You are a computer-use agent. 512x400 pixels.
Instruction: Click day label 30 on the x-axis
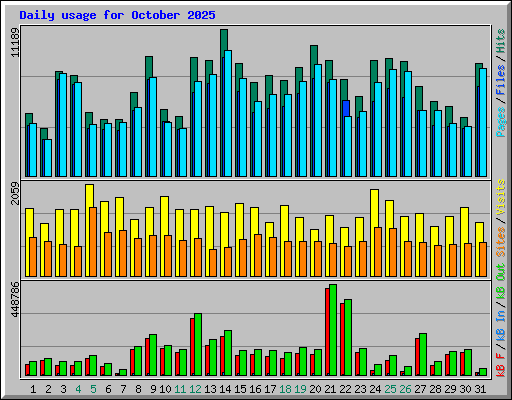tap(465, 389)
